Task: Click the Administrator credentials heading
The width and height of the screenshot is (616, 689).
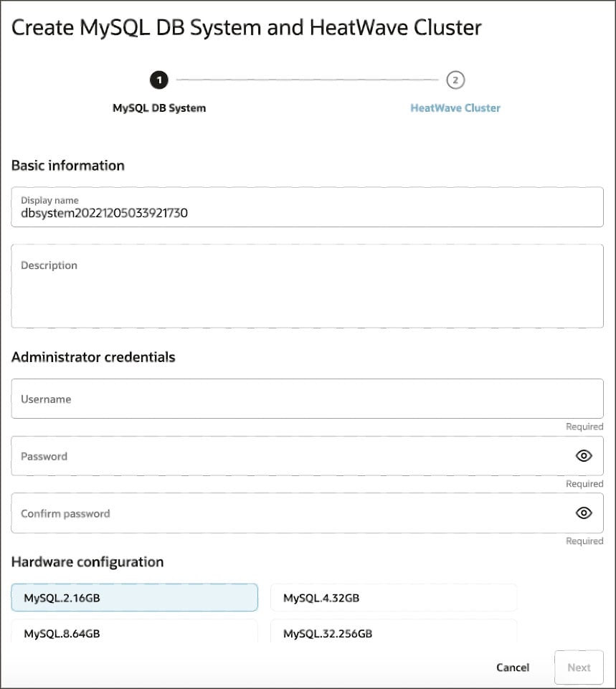Action: point(94,357)
